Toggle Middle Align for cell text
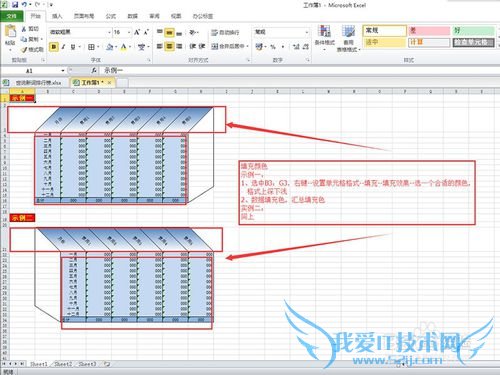The height and width of the screenshot is (375, 500). [x=170, y=32]
